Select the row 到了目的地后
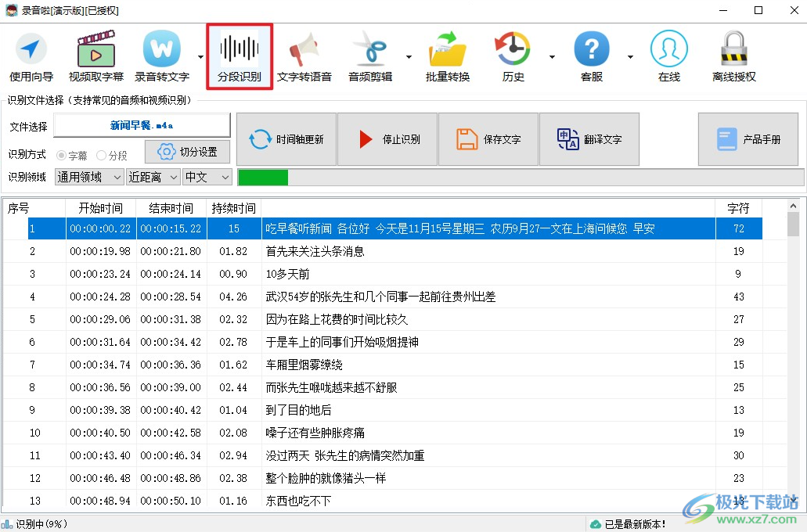 click(x=383, y=409)
